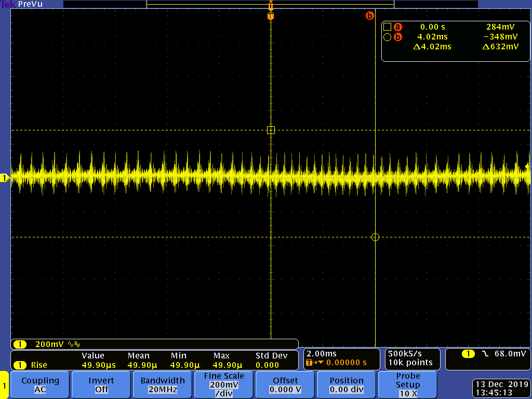532x399 pixels.
Task: Click the trigger delay T arrow icon
Action: [314, 363]
